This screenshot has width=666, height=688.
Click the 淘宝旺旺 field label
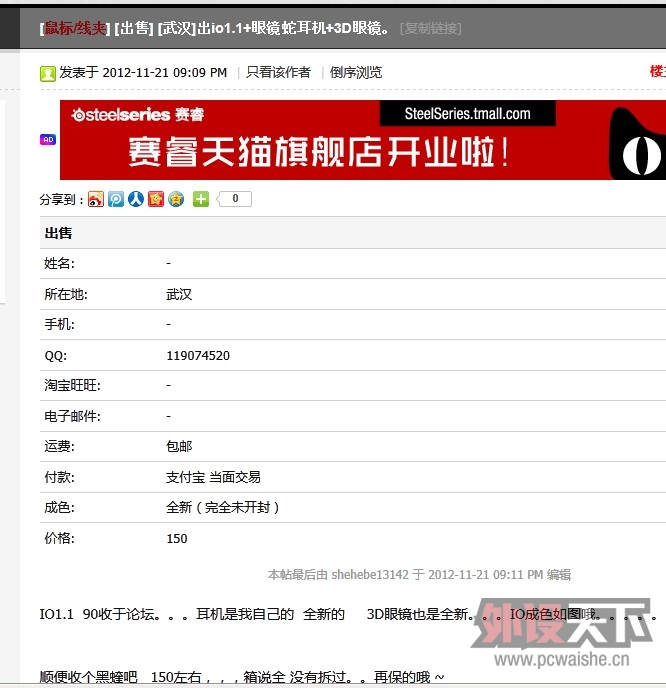tap(72, 385)
